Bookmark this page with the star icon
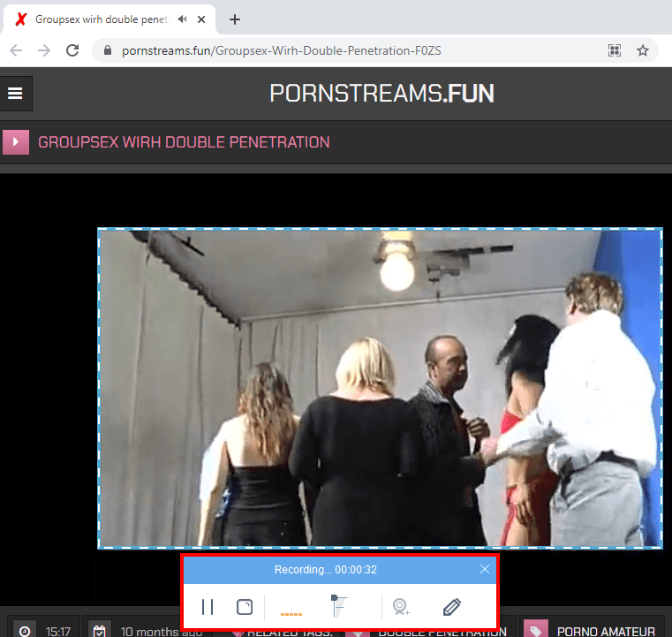This screenshot has width=672, height=637. coord(643,50)
